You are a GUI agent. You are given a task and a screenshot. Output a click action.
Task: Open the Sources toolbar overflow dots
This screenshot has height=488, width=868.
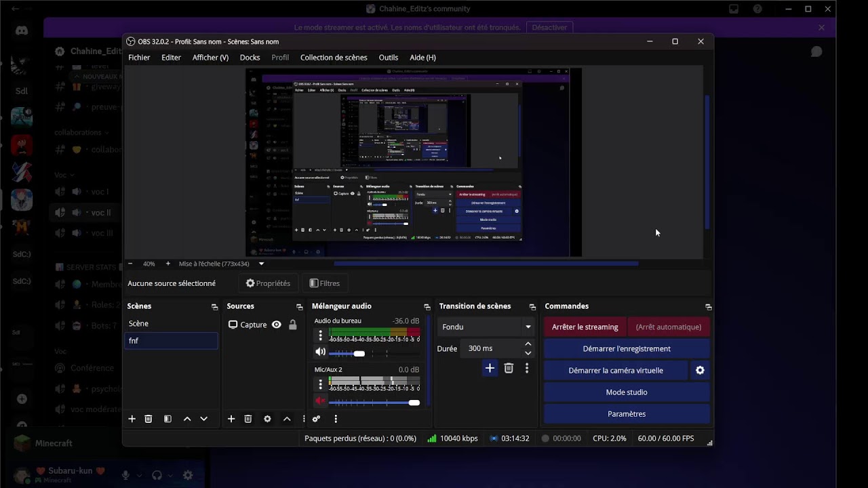click(x=303, y=419)
